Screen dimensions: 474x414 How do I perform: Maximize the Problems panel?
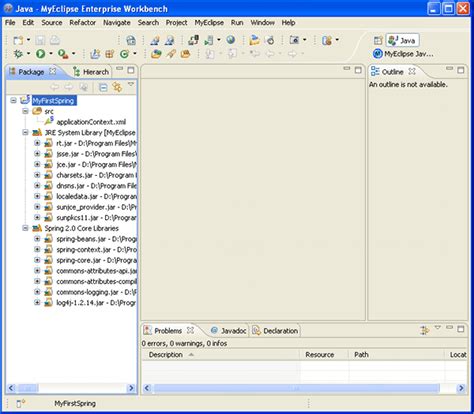click(x=461, y=329)
